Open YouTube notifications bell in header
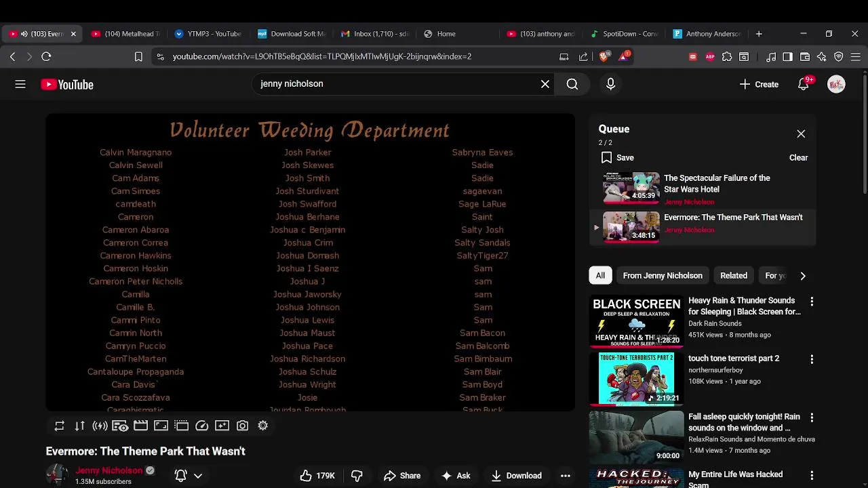This screenshot has width=868, height=488. click(x=804, y=84)
